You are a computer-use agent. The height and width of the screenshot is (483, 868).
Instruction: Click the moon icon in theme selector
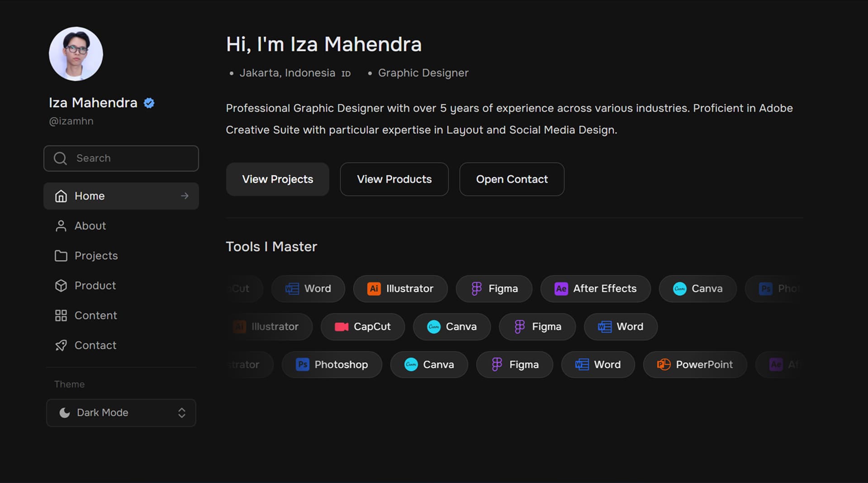click(65, 413)
